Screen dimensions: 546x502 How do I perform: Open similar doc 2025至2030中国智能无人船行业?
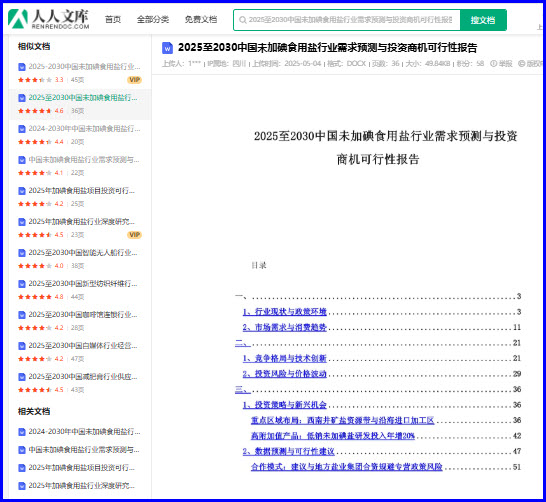pyautogui.click(x=83, y=253)
